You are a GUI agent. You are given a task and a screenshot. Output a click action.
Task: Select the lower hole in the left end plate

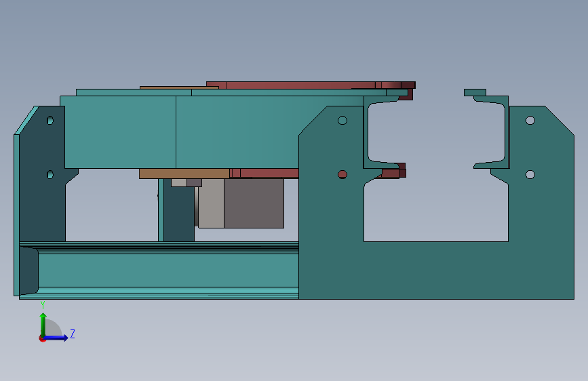point(50,174)
